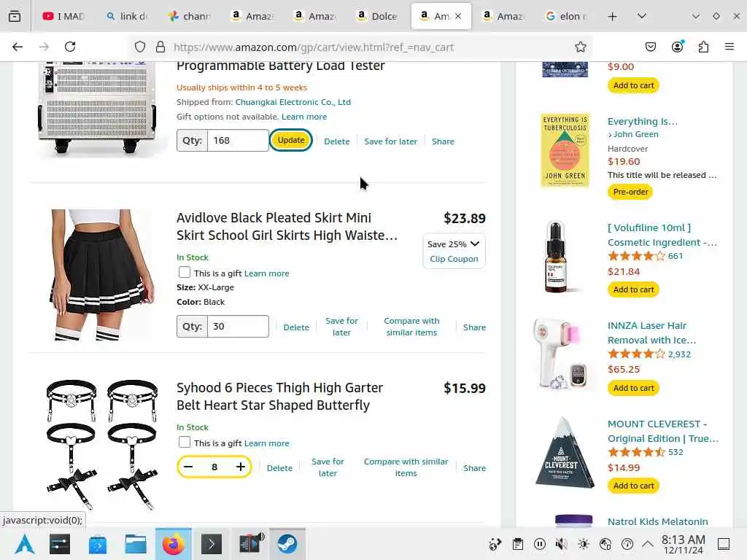Switch to the Dolce tab
This screenshot has height=560, width=747.
pyautogui.click(x=377, y=16)
